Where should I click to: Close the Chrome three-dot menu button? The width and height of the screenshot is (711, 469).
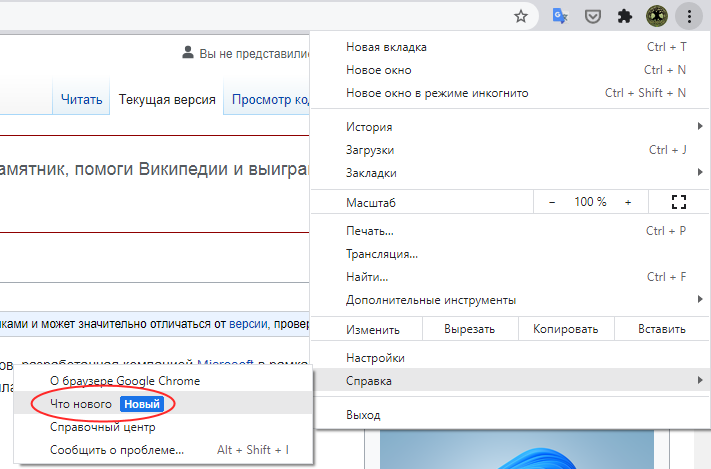689,17
